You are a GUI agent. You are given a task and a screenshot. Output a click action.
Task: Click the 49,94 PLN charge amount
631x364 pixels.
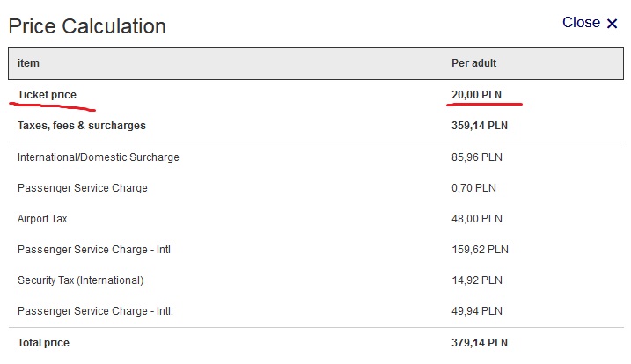pos(477,311)
